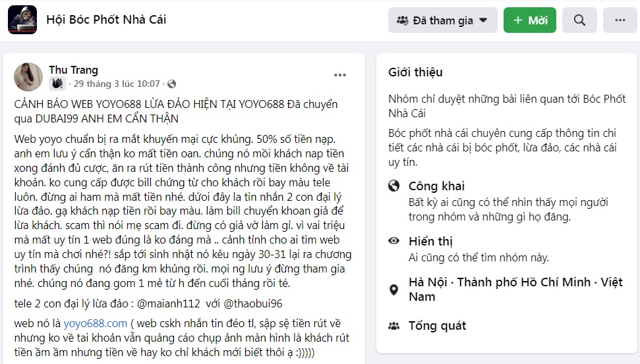The width and height of the screenshot is (640, 364).
Task: Select the Tổng quát label
Action: [437, 325]
